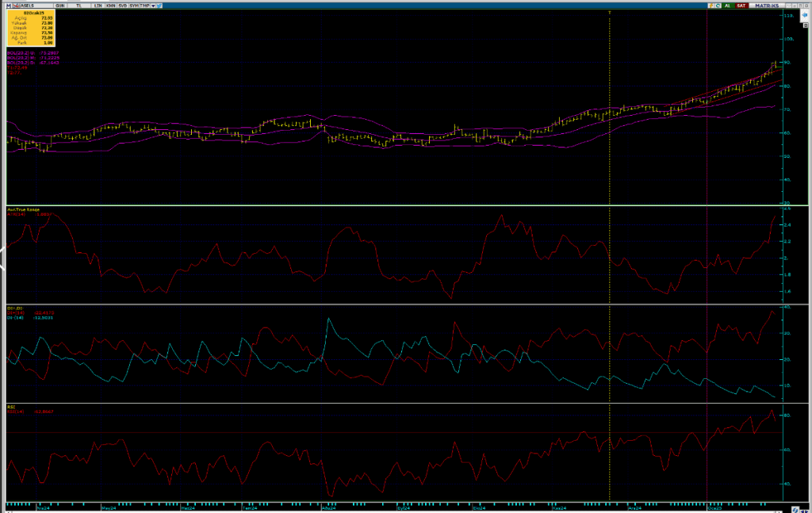This screenshot has width=812, height=513.
Task: Toggle the TMP button in toolbar
Action: [x=144, y=6]
